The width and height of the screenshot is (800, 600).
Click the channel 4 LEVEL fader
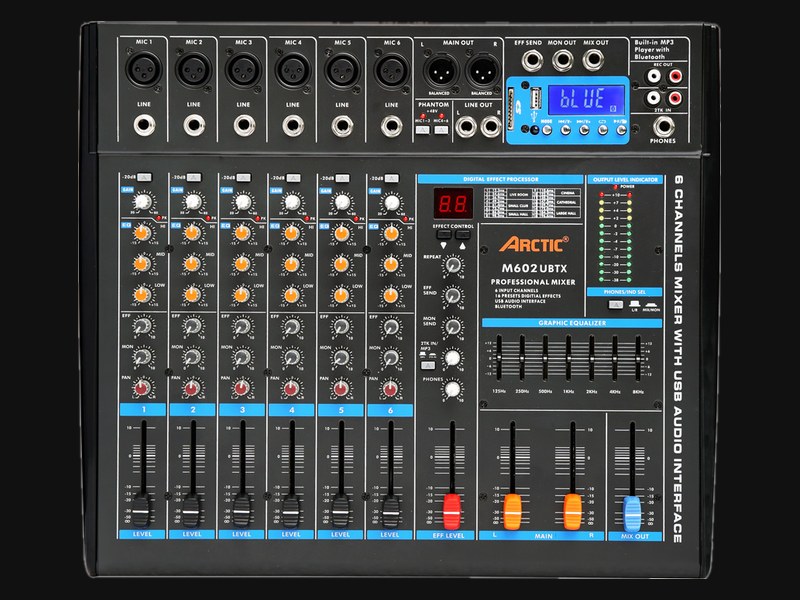tap(291, 510)
